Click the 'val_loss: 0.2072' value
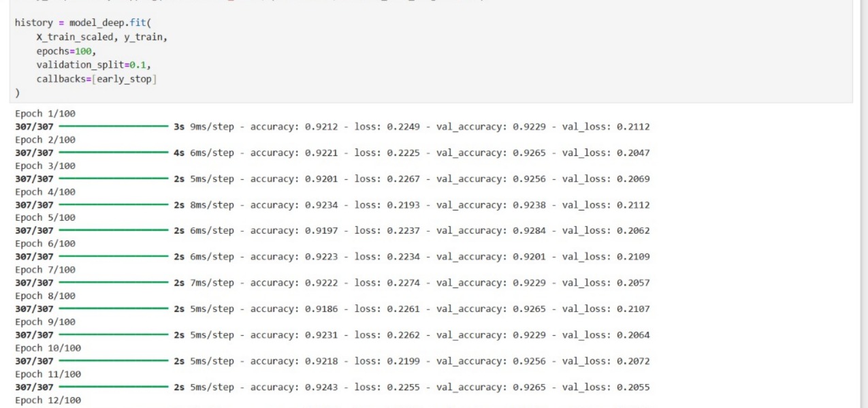The height and width of the screenshot is (408, 868). click(606, 361)
